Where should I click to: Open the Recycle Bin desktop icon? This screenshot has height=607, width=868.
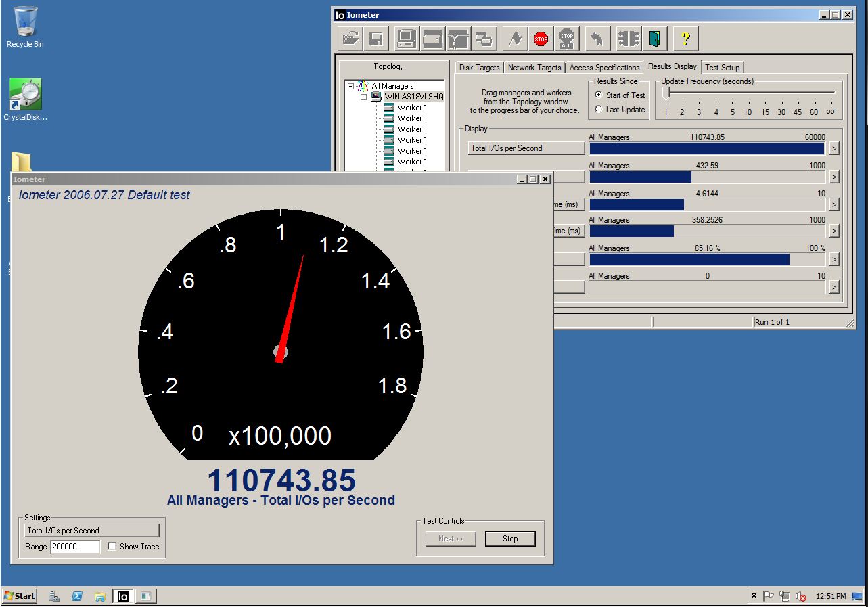[25, 27]
